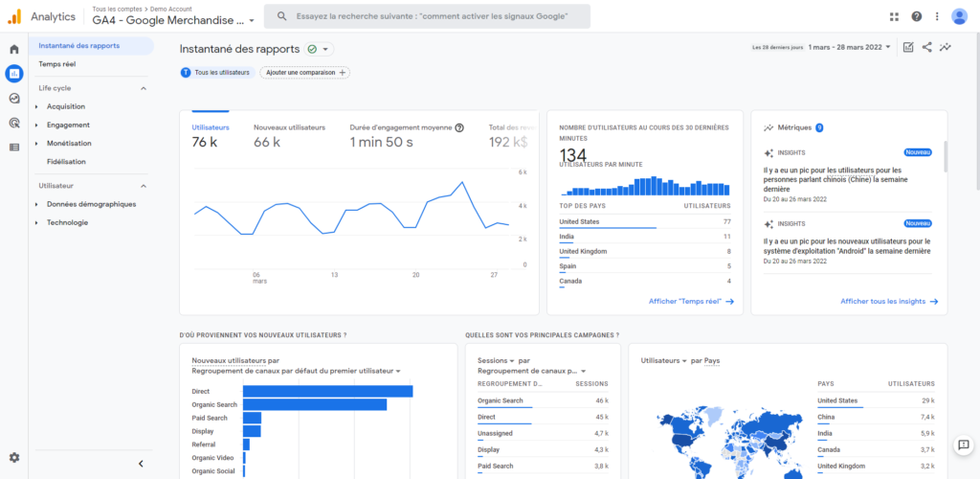Click the share report icon

point(926,47)
